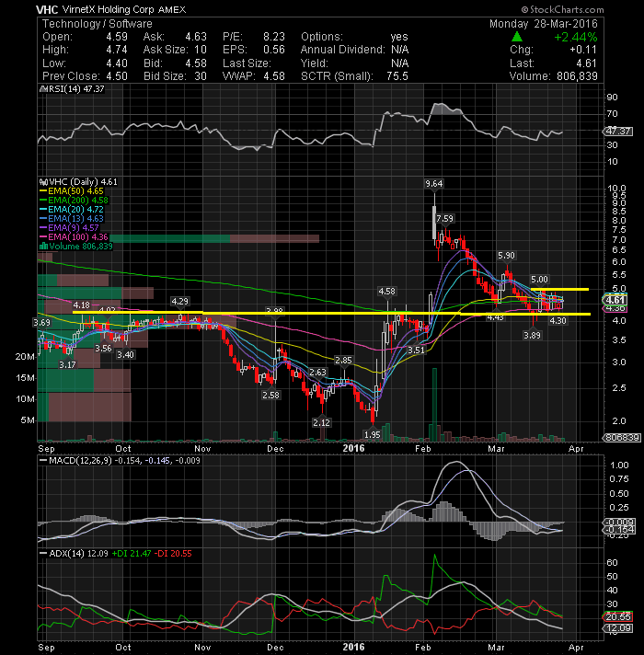Click the green EMA(200) legend line marker
The width and height of the screenshot is (644, 655).
[43, 201]
